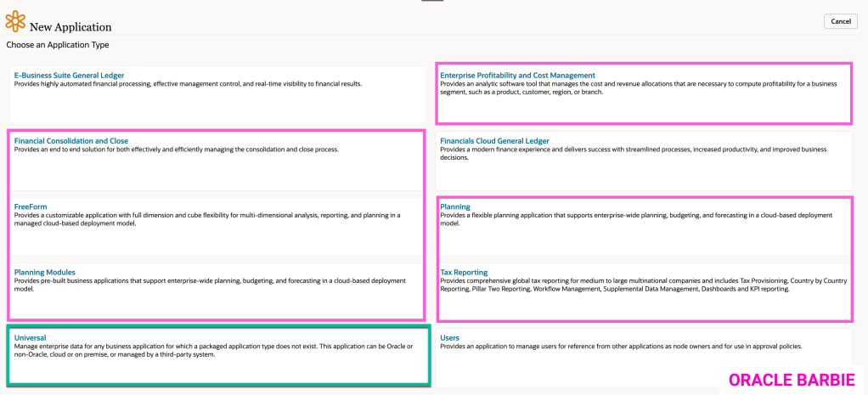Screen dimensions: 868x395
Task: Click the Users description about node owners
Action: [621, 347]
